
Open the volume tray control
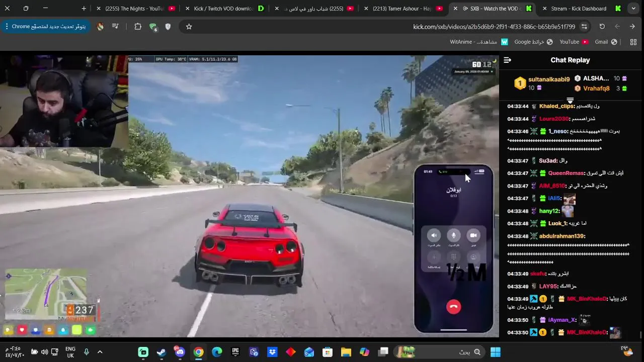(44, 352)
